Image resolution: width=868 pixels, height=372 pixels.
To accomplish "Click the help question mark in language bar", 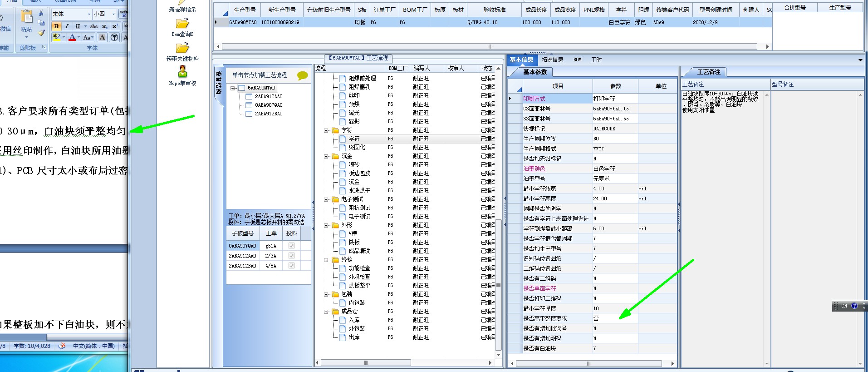I will pyautogui.click(x=854, y=306).
